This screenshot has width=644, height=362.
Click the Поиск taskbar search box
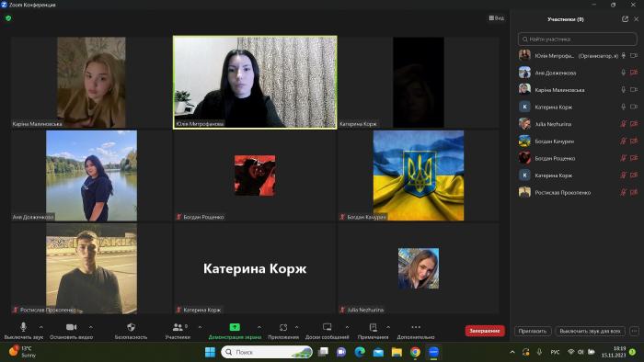click(267, 352)
